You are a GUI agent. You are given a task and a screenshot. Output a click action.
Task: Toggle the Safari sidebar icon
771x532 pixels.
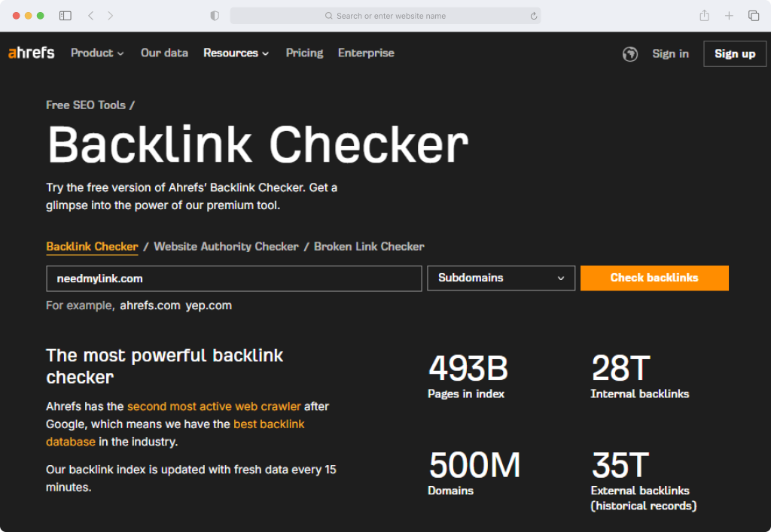[x=66, y=16]
